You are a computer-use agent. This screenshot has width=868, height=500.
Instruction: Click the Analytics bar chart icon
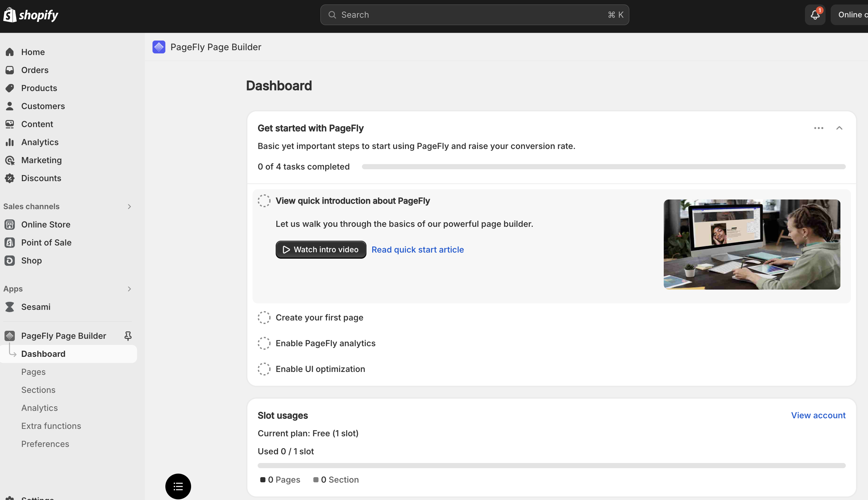(10, 142)
